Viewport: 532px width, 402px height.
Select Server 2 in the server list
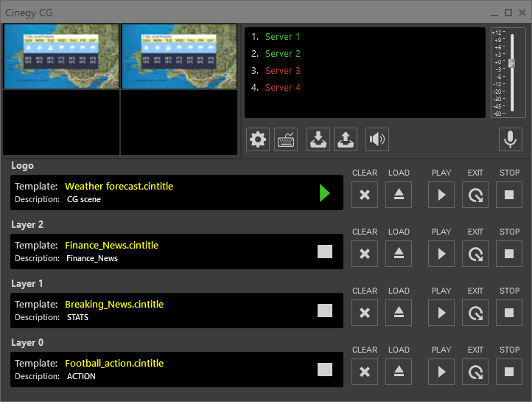[x=282, y=54]
